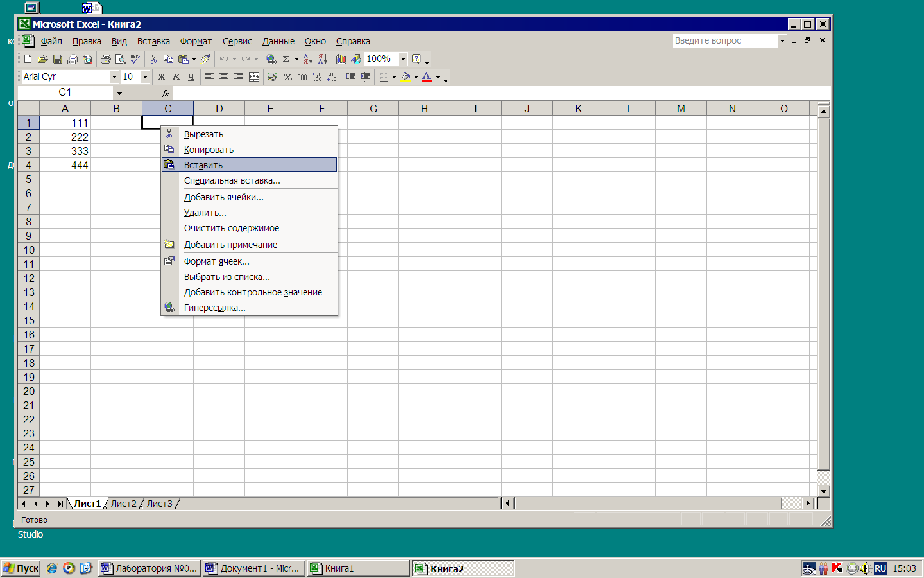The image size is (924, 578).
Task: Expand the AutoSum functions dropdown arrow
Action: (296, 59)
